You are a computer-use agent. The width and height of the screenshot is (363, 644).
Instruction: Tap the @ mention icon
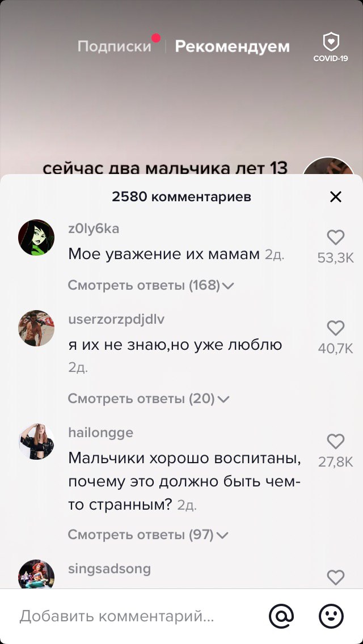(x=281, y=616)
